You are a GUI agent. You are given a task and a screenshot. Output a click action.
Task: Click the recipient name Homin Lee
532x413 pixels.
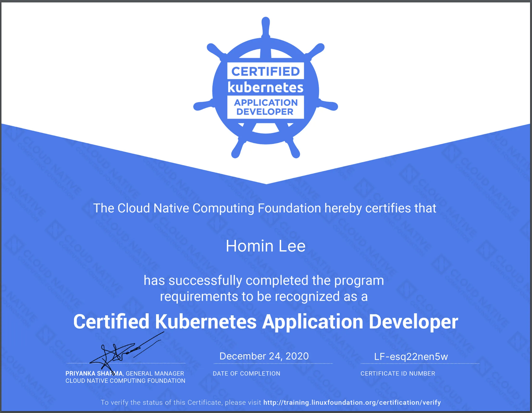point(266,246)
